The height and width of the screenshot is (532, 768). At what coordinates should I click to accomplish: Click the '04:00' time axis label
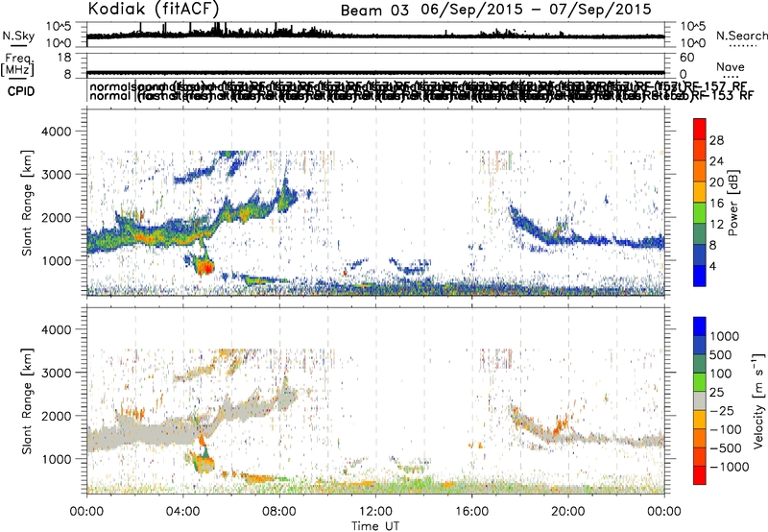pos(183,512)
